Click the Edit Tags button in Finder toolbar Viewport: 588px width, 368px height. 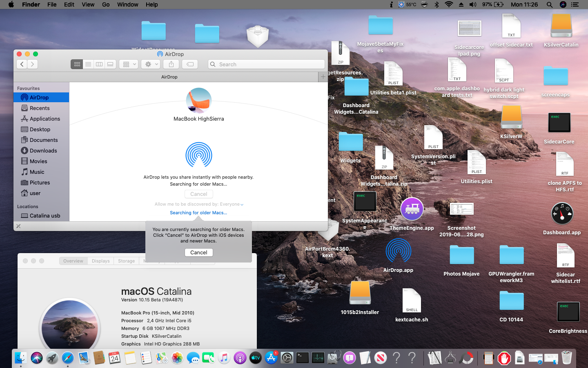tap(190, 64)
